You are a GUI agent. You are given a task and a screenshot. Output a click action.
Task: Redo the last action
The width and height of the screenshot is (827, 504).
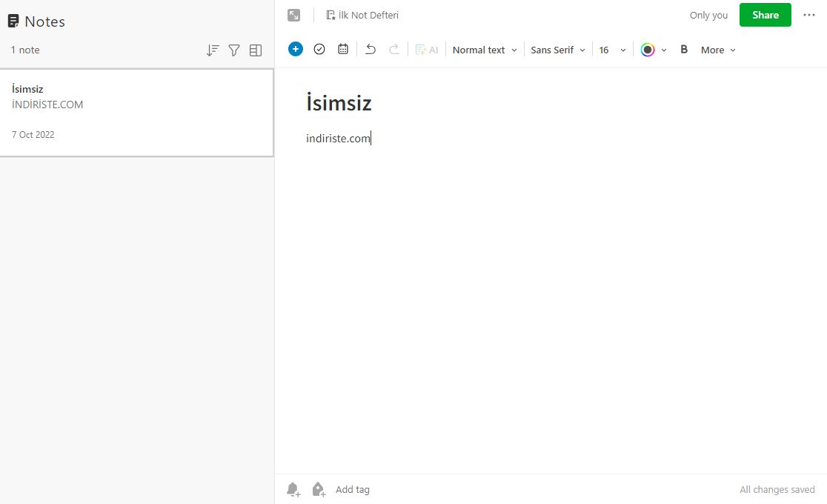coord(394,50)
